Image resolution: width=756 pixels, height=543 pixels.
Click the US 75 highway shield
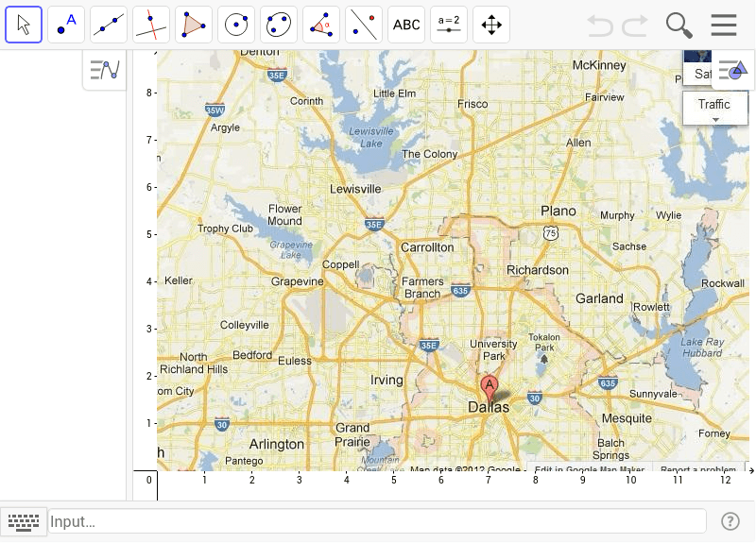pyautogui.click(x=551, y=233)
